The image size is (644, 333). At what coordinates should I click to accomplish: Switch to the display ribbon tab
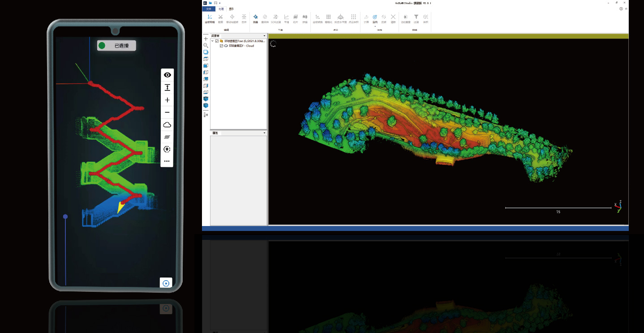[232, 9]
